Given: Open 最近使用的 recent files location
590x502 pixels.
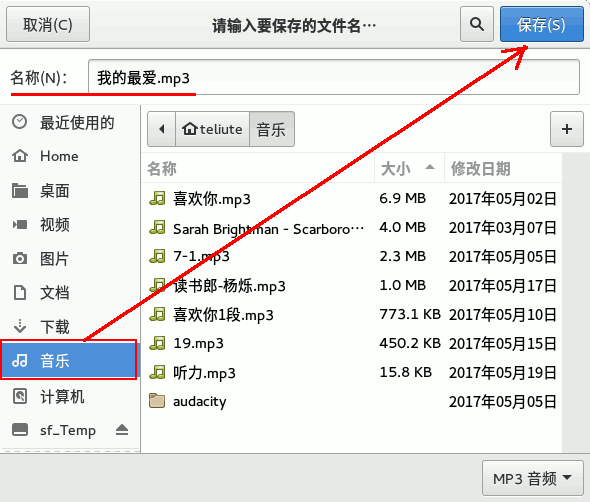Looking at the screenshot, I should pos(70,122).
